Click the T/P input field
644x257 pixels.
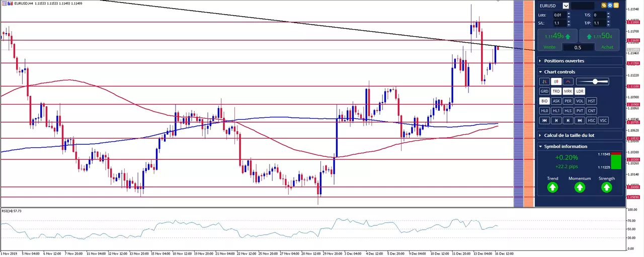click(x=599, y=23)
